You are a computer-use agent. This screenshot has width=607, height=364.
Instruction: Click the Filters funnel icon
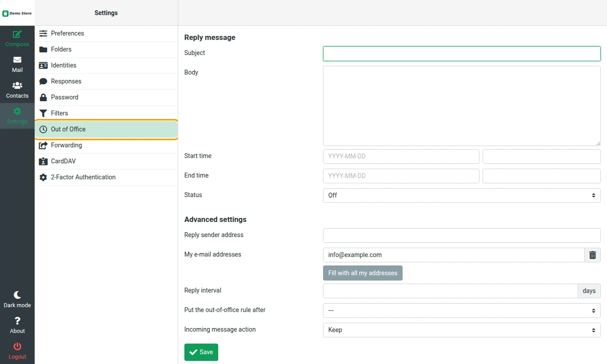[43, 113]
